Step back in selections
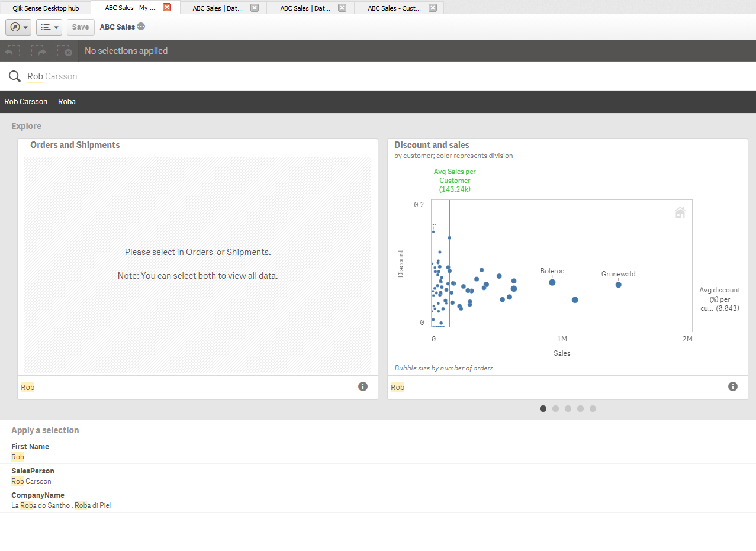The width and height of the screenshot is (756, 551). [13, 51]
